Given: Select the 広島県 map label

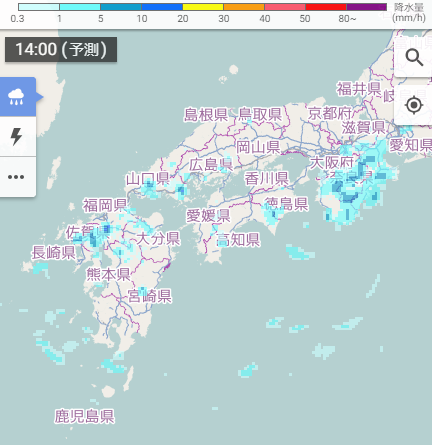Looking at the screenshot, I should click(x=211, y=165).
